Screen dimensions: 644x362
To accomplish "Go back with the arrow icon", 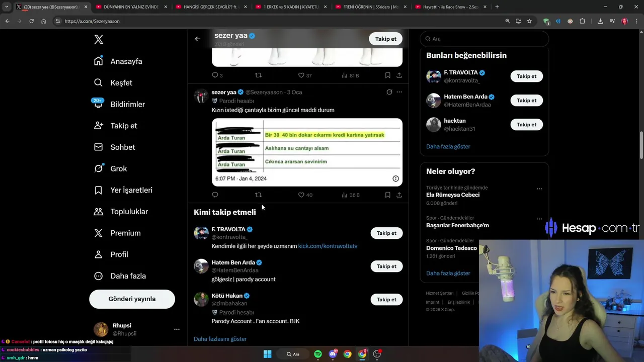I will click(x=198, y=39).
